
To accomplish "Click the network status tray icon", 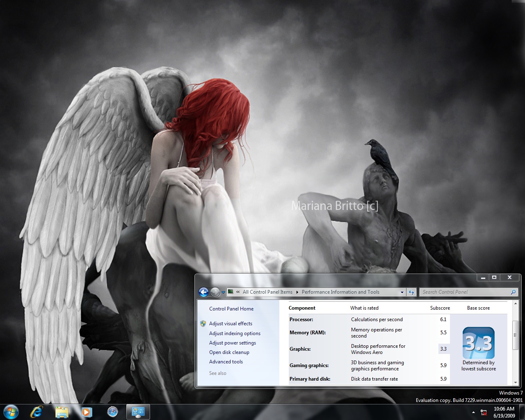I will click(x=484, y=412).
